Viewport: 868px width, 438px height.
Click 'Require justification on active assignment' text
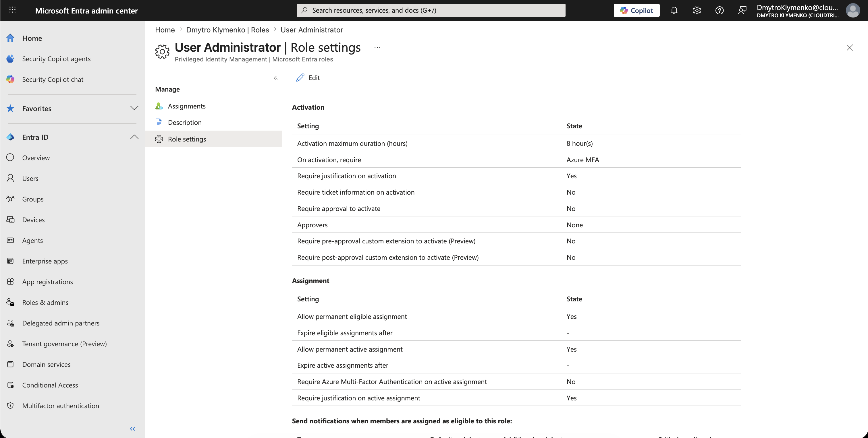(358, 398)
